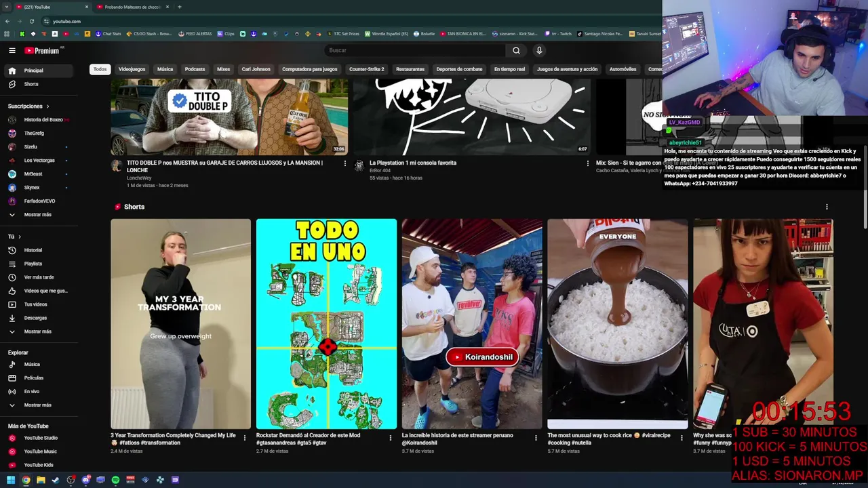Select the Restaurantes filter chip
The height and width of the screenshot is (488, 868).
tap(410, 69)
